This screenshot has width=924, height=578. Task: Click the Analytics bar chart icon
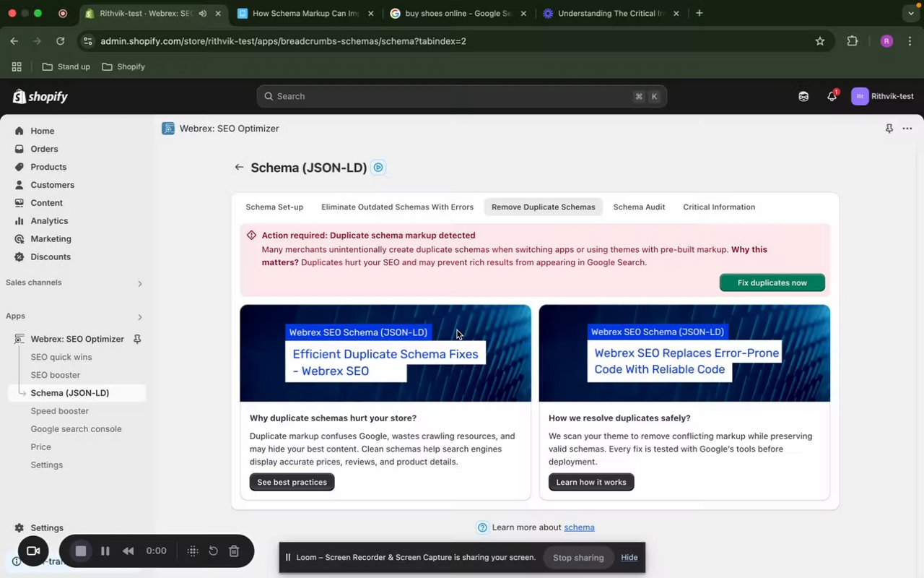19,221
